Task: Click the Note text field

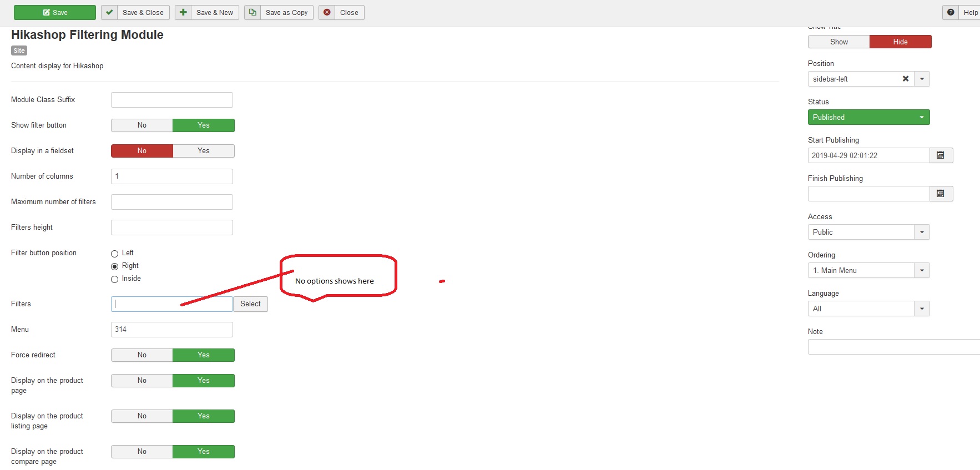Action: coord(894,347)
